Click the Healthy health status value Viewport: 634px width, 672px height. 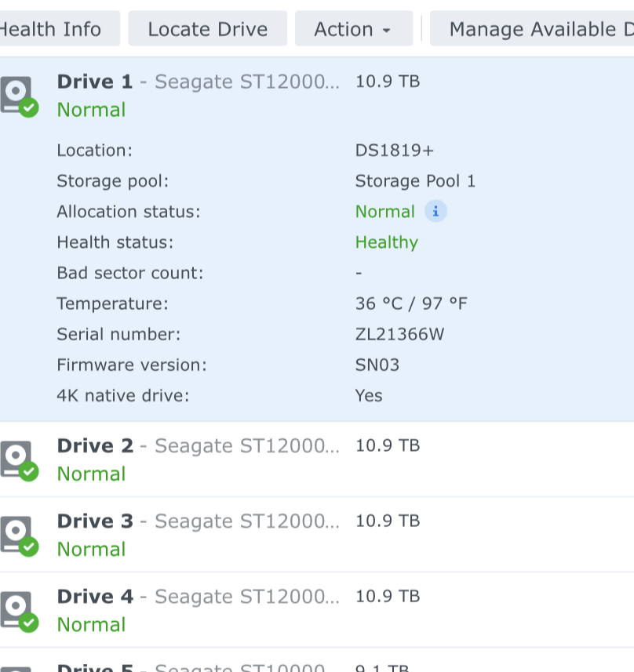(387, 242)
